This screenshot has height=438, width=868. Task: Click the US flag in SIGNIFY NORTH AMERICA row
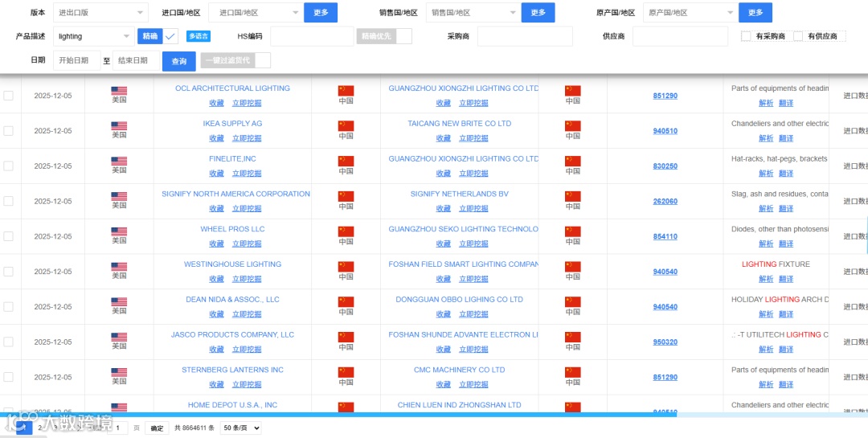(x=119, y=197)
